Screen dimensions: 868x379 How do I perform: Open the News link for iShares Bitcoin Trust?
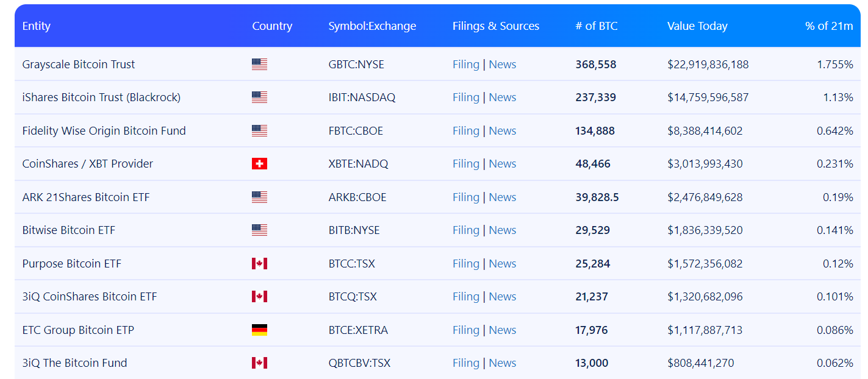503,97
